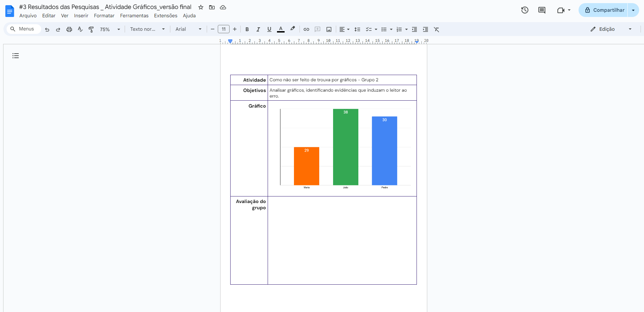644x312 pixels.
Task: Click the Objetivos description text
Action: (338, 93)
